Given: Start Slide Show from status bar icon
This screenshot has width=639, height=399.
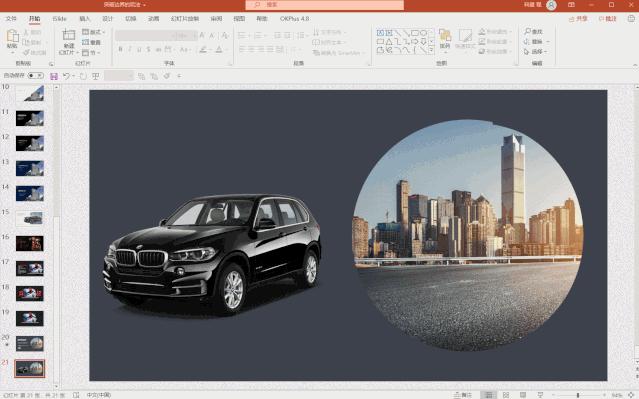Looking at the screenshot, I should (x=540, y=395).
